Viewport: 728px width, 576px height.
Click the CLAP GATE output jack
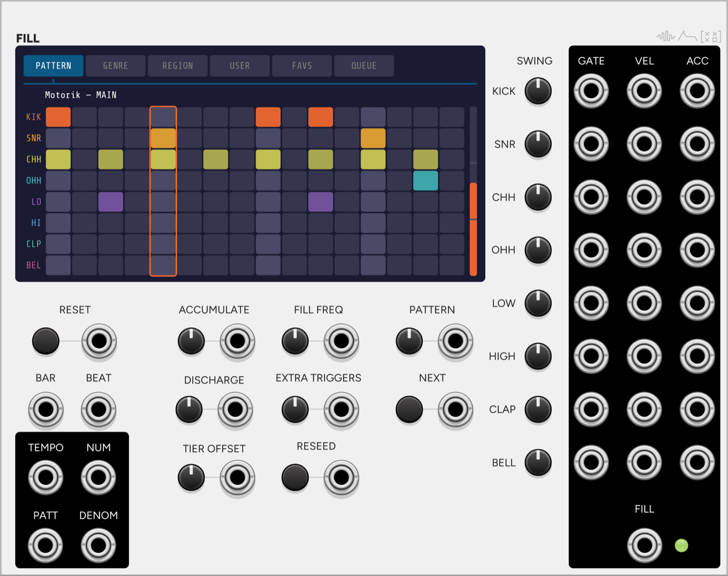point(591,409)
